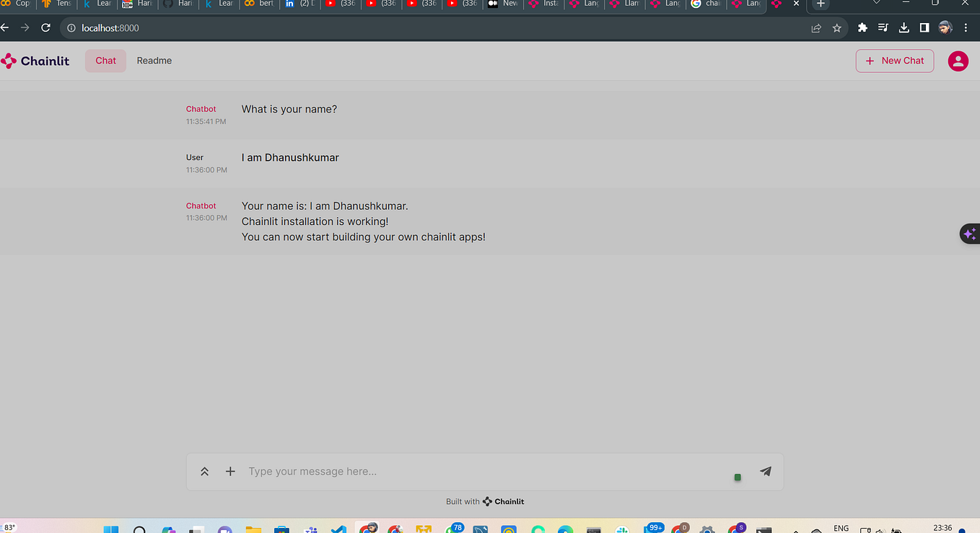Open the browser profile avatar icon
Image resolution: width=980 pixels, height=533 pixels.
pos(945,27)
